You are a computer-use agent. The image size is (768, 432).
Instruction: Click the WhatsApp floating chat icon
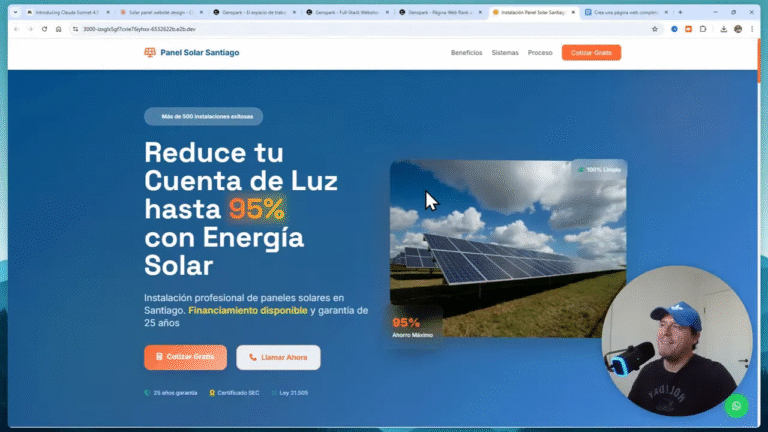[x=737, y=406]
